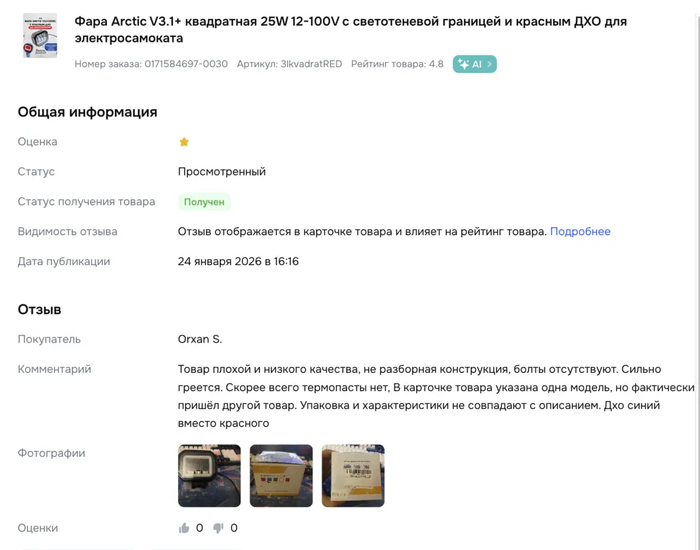Viewport: 700px width, 550px height.
Task: Click the product thumbnail image at top
Action: pos(40,36)
